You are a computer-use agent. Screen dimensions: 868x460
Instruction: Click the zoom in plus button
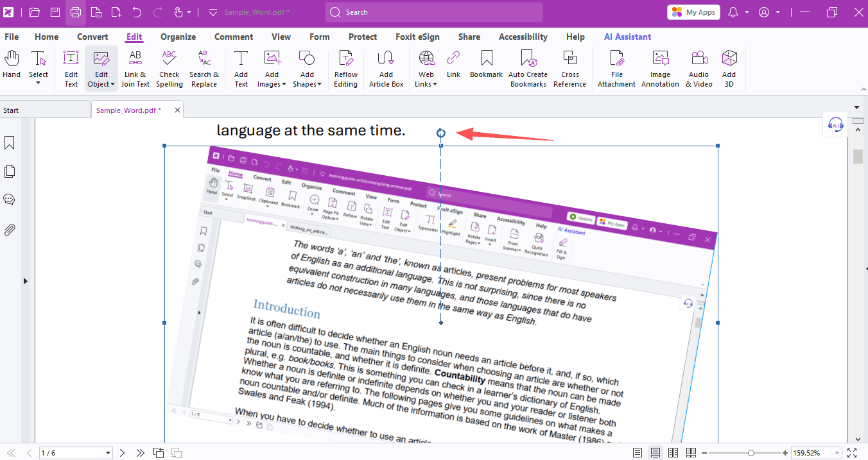click(785, 453)
